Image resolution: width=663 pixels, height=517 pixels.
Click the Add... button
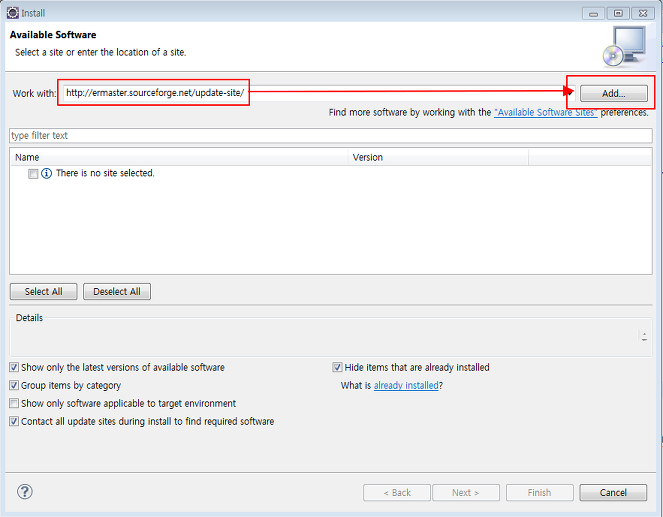pos(614,93)
